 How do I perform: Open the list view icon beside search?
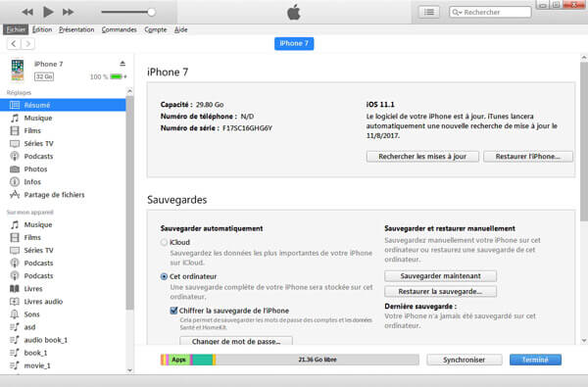click(x=429, y=12)
